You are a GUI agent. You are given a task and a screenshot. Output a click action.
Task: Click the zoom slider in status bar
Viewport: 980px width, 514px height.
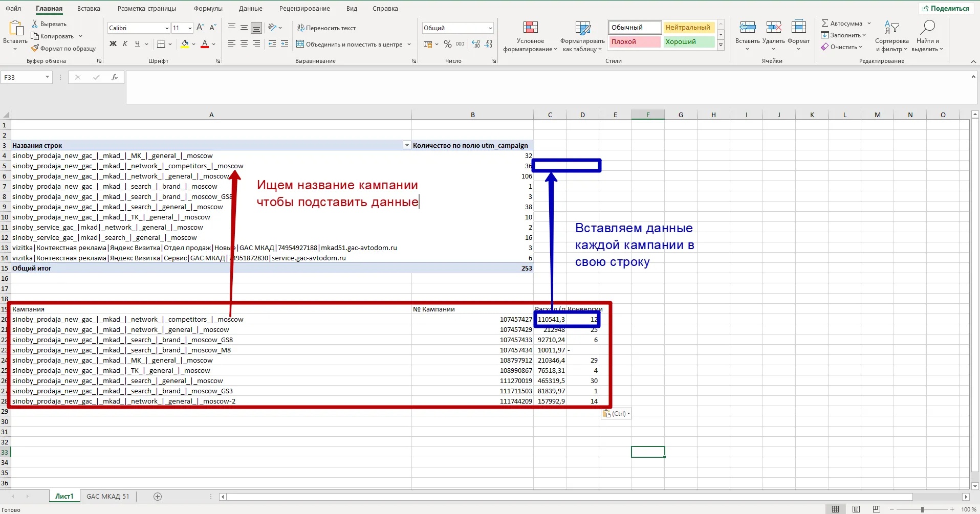(x=922, y=509)
